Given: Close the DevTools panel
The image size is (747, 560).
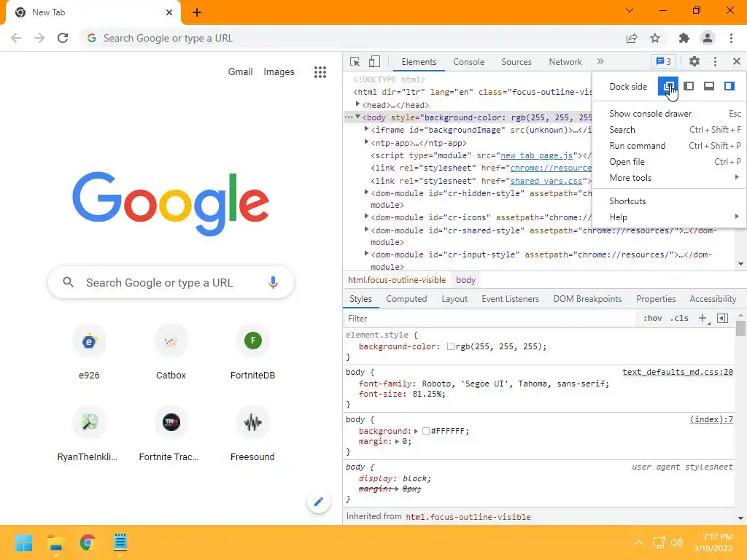Looking at the screenshot, I should click(x=737, y=61).
